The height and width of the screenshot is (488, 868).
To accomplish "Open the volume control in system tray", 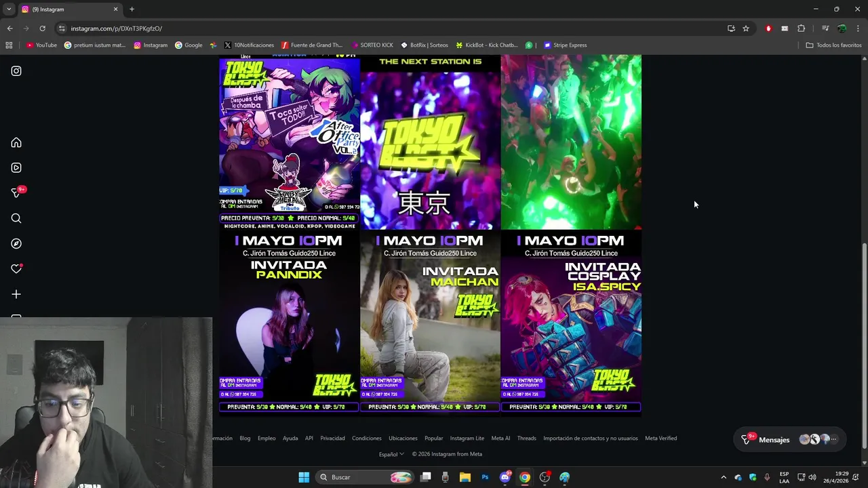I will click(812, 477).
